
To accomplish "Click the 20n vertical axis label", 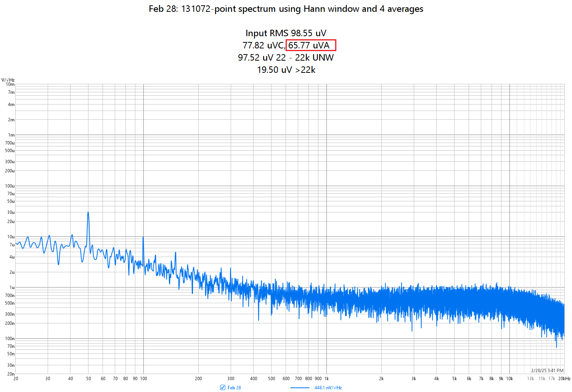I will click(11, 374).
